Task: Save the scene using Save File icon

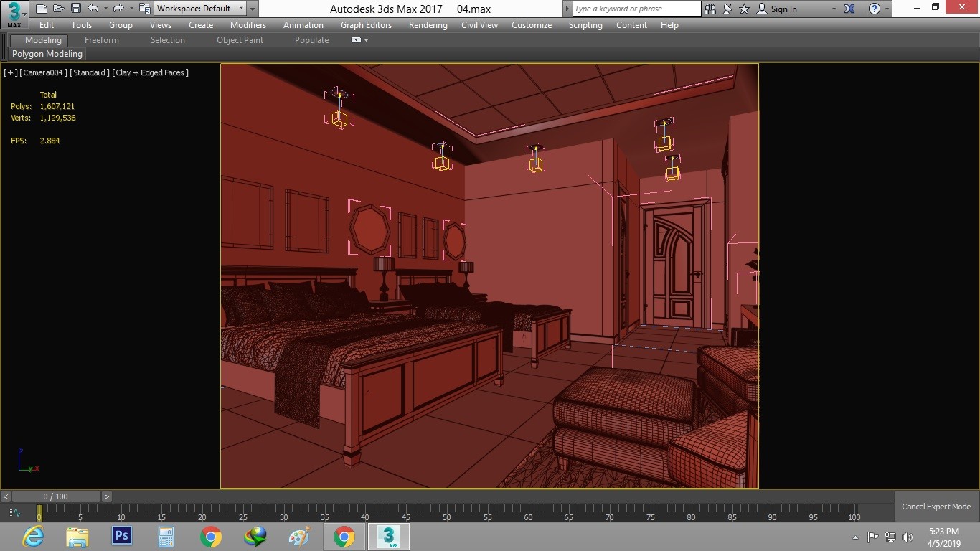Action: [x=75, y=8]
